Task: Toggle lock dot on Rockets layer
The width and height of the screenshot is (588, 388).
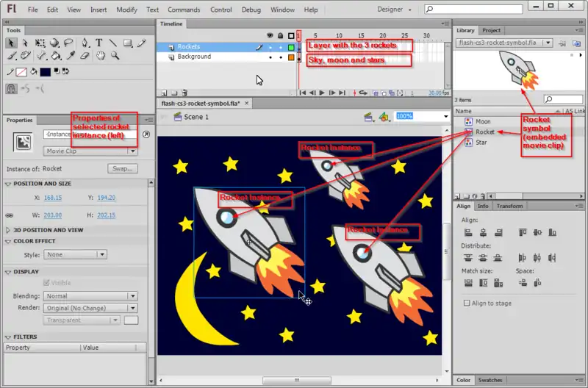Action: [x=280, y=47]
